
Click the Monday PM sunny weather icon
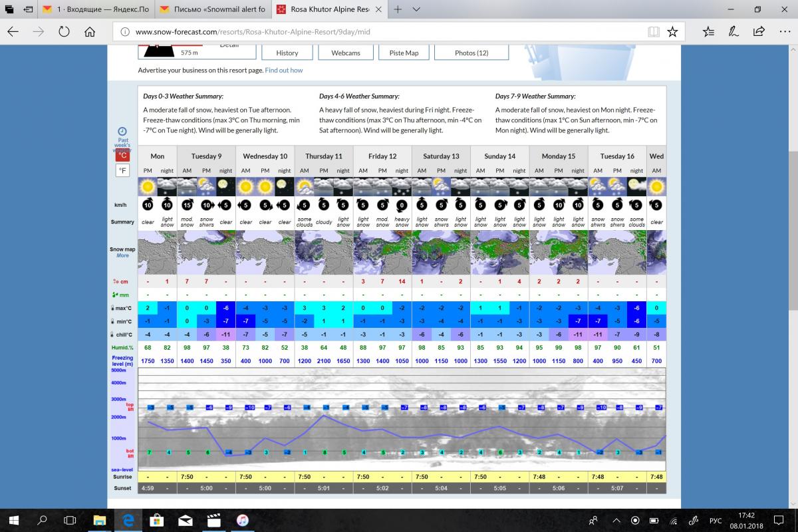148,186
